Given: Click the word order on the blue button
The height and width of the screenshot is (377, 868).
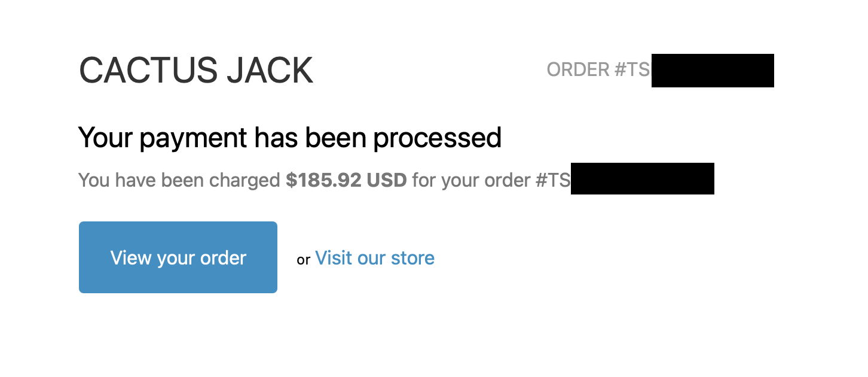Looking at the screenshot, I should [223, 258].
